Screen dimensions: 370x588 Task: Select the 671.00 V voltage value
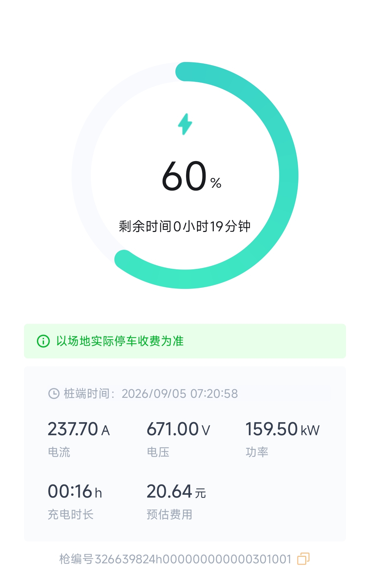tap(178, 429)
